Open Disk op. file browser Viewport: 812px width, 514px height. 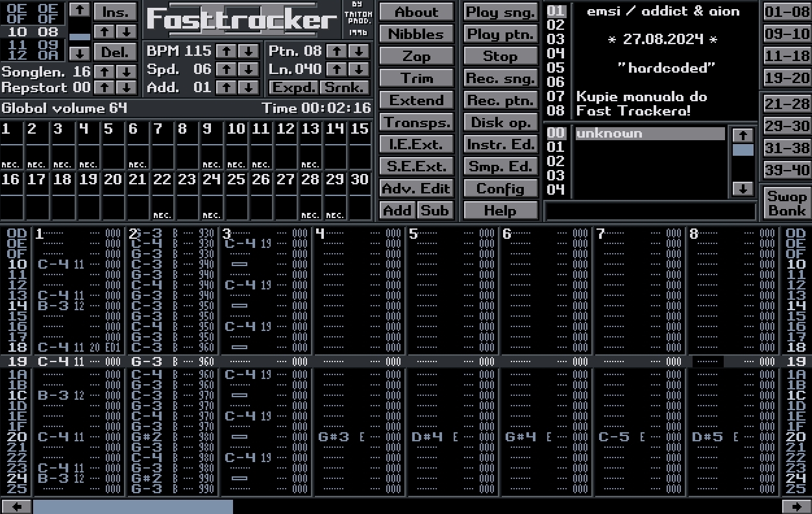click(500, 122)
